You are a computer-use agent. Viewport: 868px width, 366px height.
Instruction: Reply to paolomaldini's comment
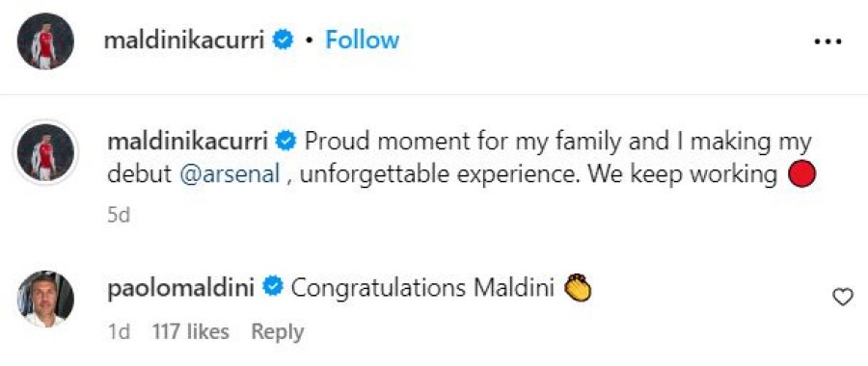[x=278, y=331]
